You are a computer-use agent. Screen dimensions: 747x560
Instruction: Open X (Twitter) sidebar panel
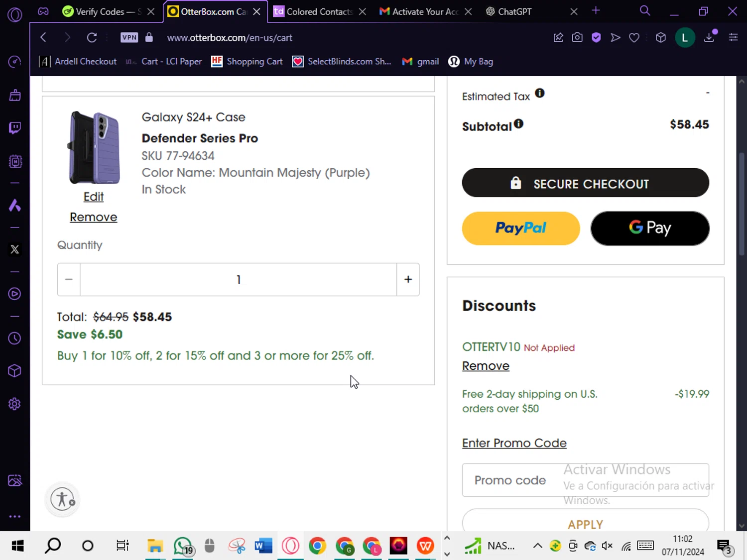tap(15, 249)
